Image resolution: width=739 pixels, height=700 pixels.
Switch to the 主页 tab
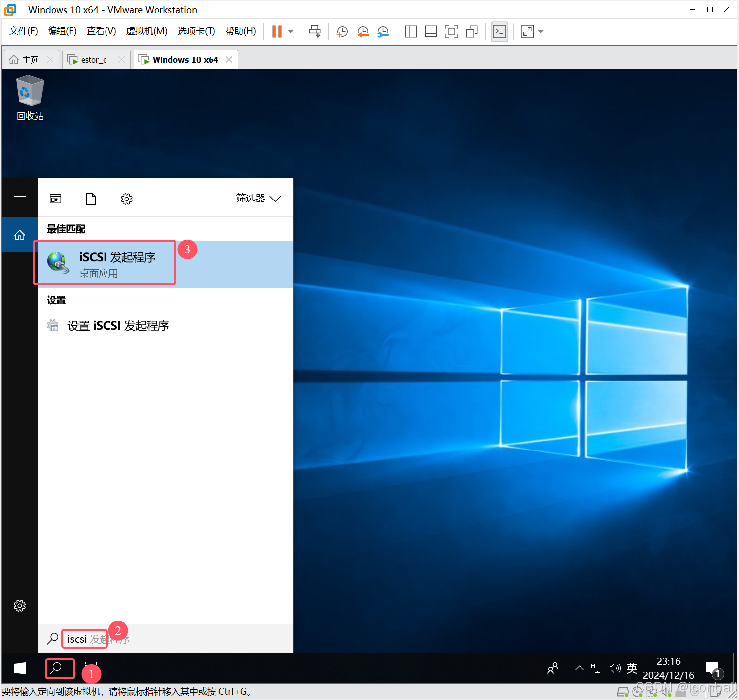point(30,60)
